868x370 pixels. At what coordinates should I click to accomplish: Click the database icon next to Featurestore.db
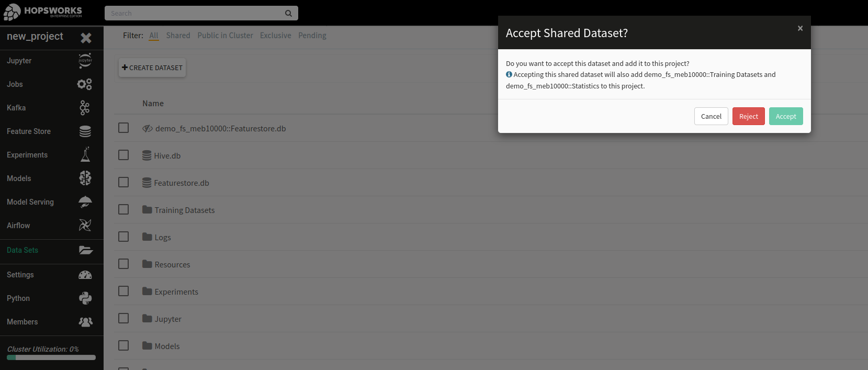147,183
